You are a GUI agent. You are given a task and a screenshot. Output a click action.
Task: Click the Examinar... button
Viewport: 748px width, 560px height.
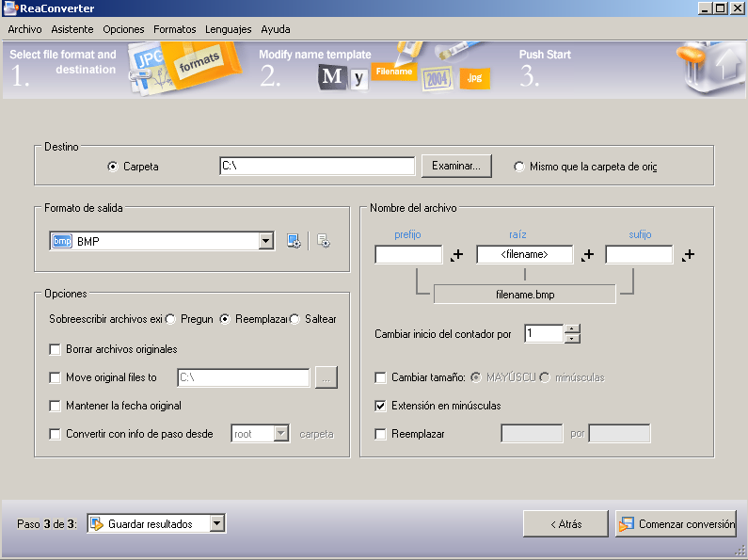[x=456, y=166]
